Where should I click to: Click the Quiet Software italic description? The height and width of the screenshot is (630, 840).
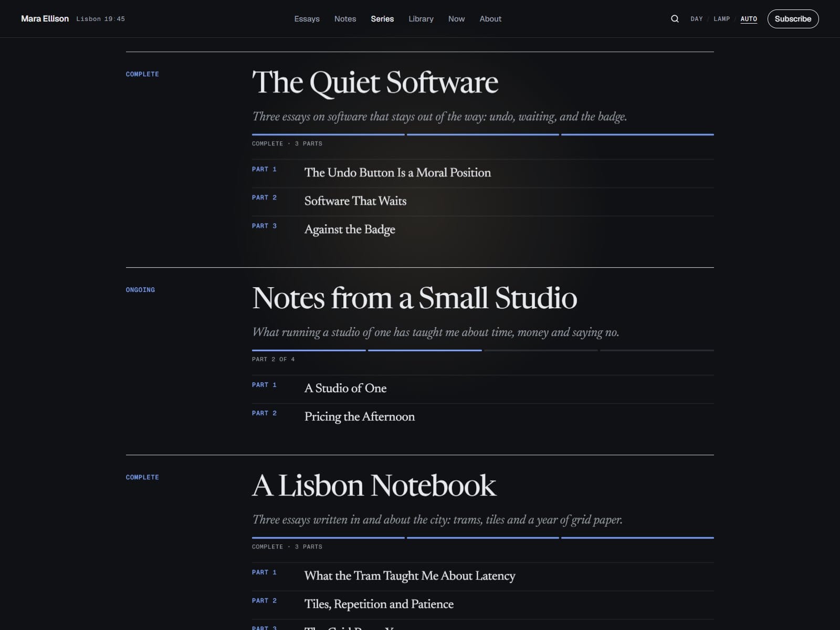tap(439, 117)
